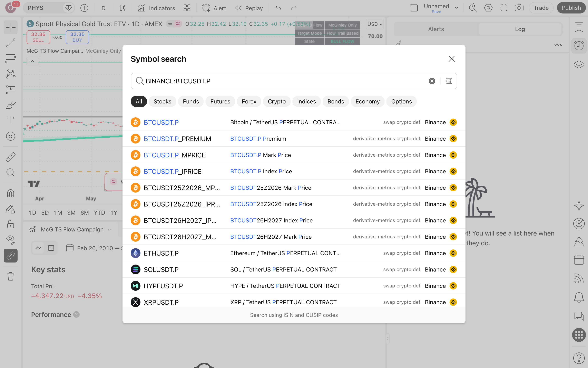Open the quick search lightning icon

click(x=473, y=8)
